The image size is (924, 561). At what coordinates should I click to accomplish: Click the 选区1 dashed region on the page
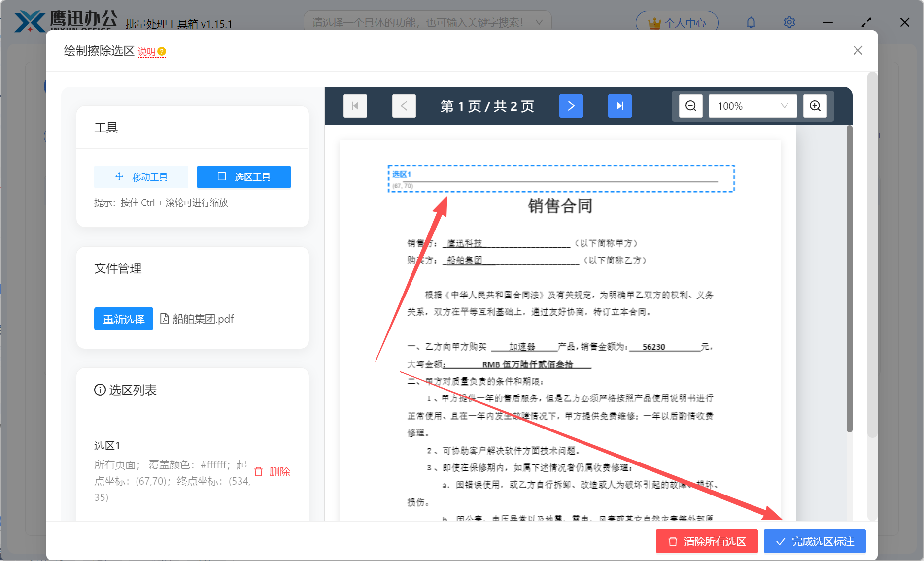pos(561,178)
